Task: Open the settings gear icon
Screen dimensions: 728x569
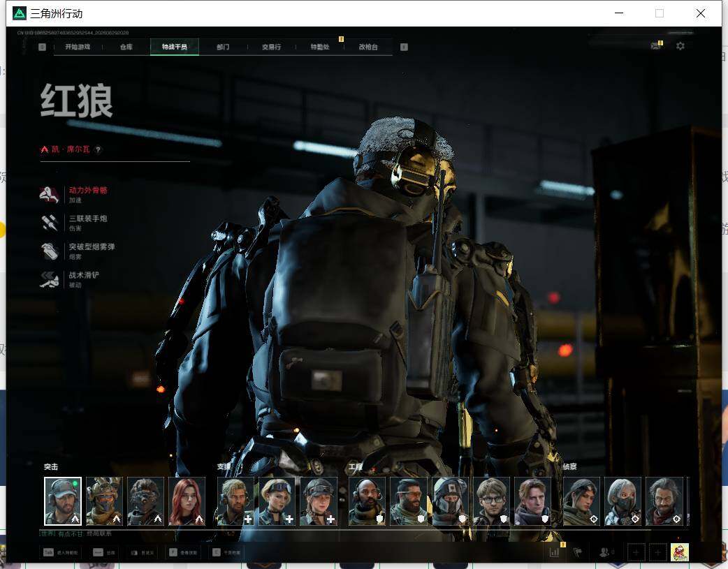Action: click(680, 46)
